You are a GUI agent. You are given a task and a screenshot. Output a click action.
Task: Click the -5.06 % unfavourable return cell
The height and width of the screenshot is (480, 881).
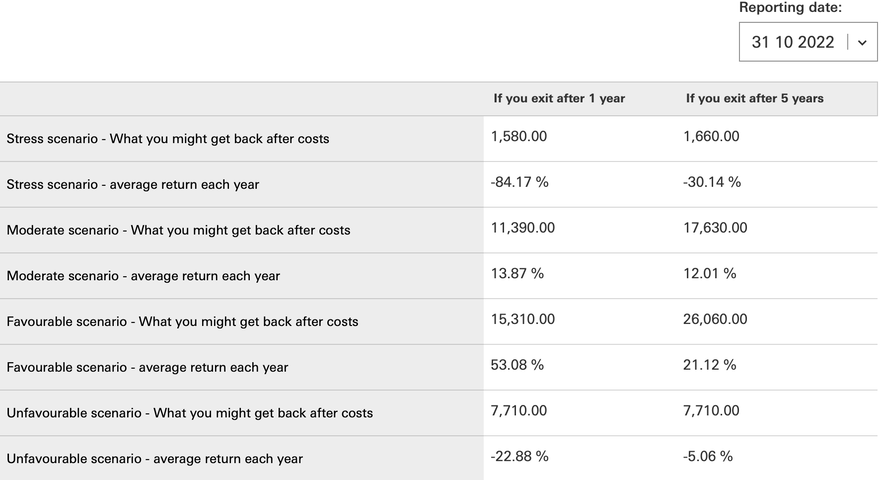(708, 456)
